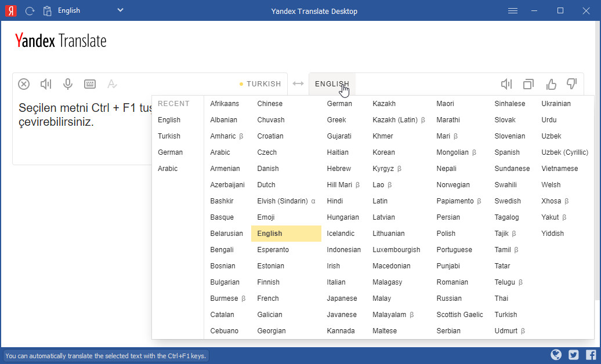Choose French from the language list
The image size is (601, 364).
pyautogui.click(x=268, y=298)
